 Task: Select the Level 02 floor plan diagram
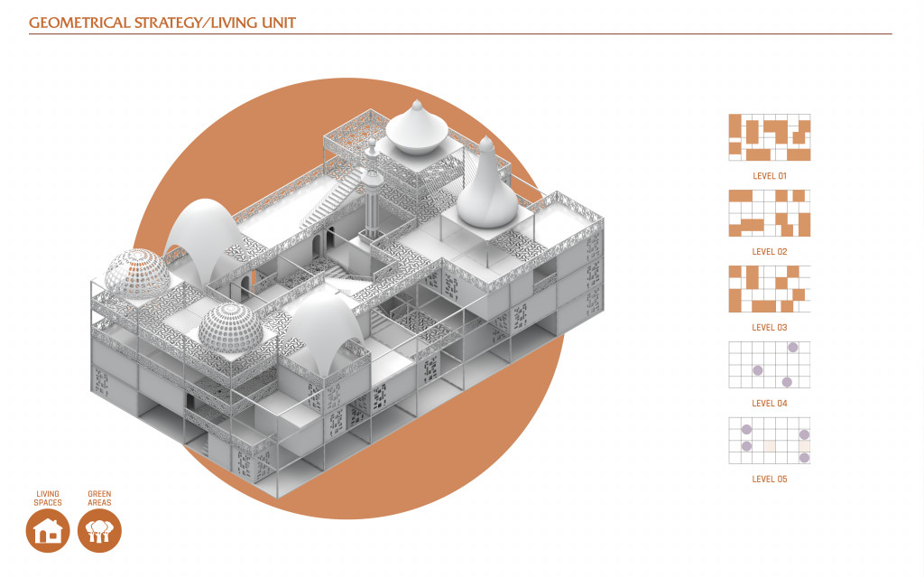click(770, 213)
